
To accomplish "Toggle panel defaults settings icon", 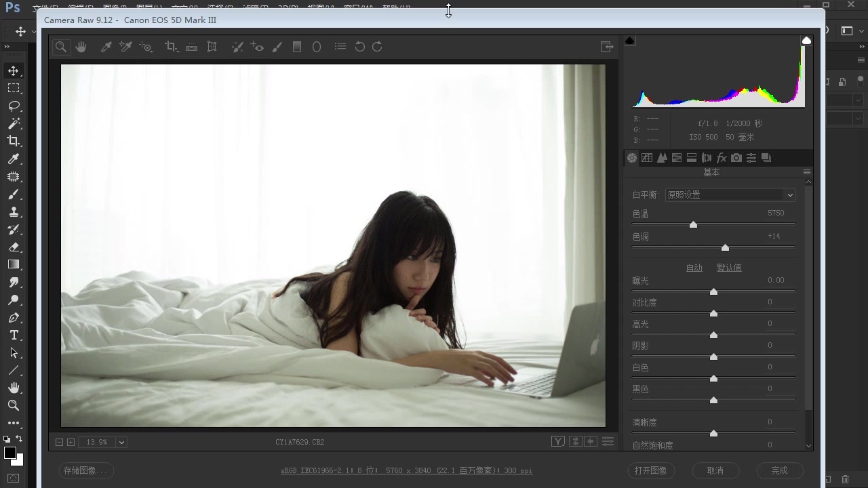I will [608, 442].
